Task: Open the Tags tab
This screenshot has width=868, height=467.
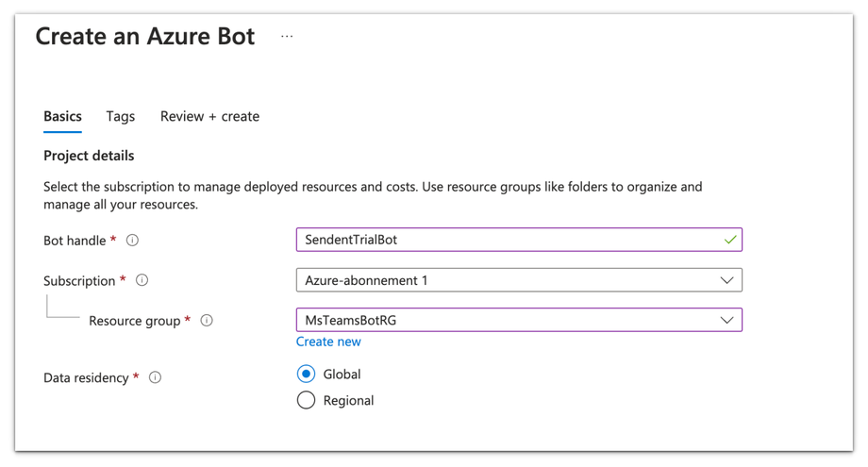Action: point(120,116)
